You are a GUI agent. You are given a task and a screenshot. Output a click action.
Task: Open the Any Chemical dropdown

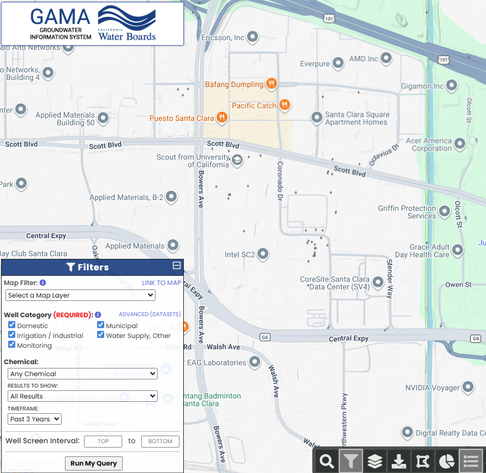coord(82,374)
